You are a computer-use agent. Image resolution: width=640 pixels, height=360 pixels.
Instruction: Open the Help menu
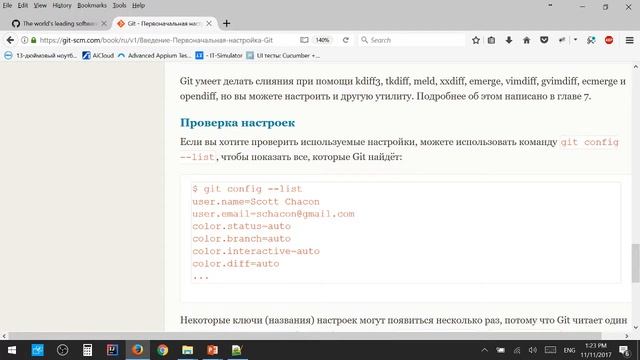[138, 5]
